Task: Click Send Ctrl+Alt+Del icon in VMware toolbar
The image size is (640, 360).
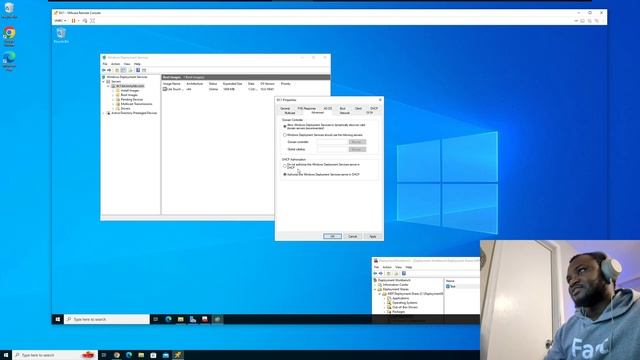Action: click(85, 20)
